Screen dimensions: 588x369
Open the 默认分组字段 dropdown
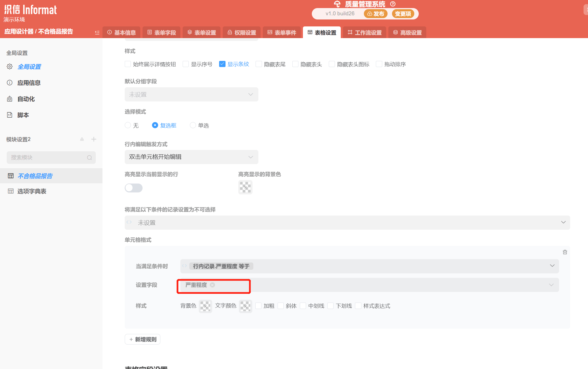191,95
